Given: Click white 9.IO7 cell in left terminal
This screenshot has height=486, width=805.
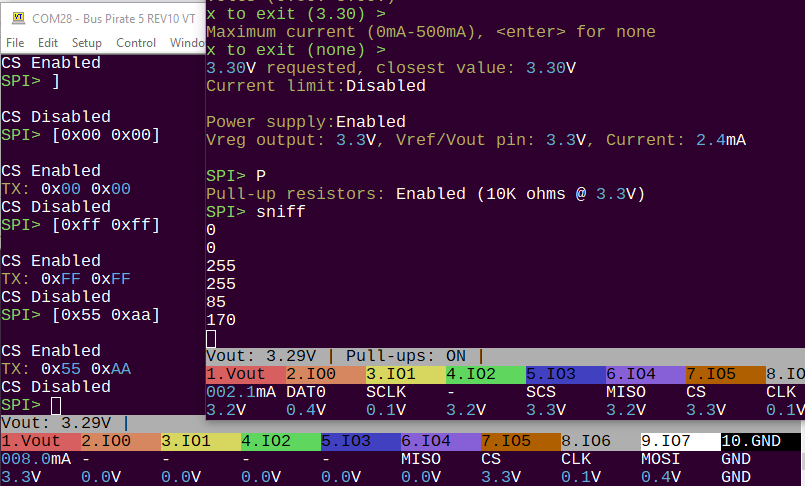Looking at the screenshot, I should pyautogui.click(x=682, y=441).
